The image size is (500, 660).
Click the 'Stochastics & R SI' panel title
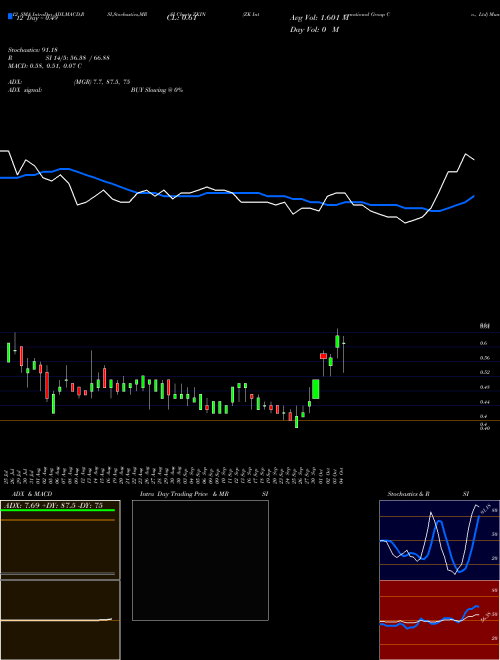coord(428,494)
